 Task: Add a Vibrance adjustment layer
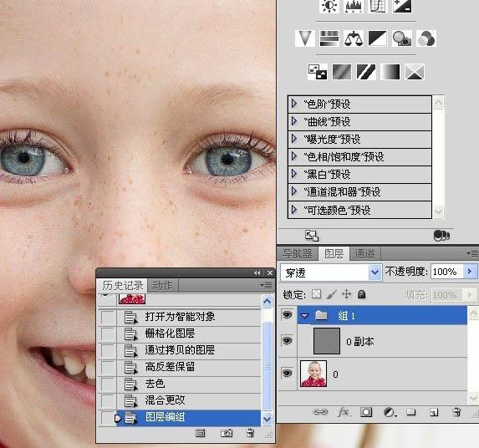click(304, 38)
